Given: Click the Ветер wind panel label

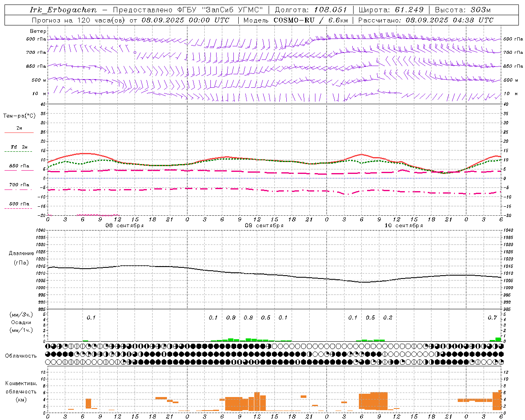Looking at the screenshot, I should [38, 31].
